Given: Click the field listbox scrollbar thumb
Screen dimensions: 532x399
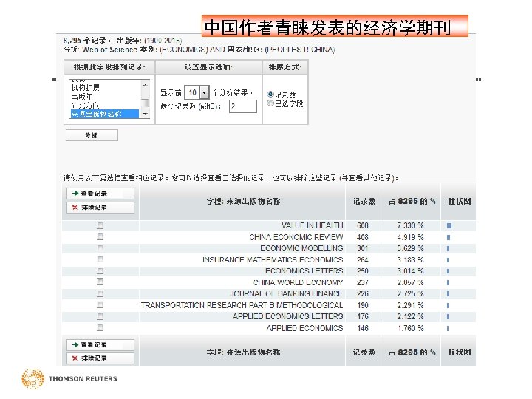Looking at the screenshot, I should coord(146,103).
